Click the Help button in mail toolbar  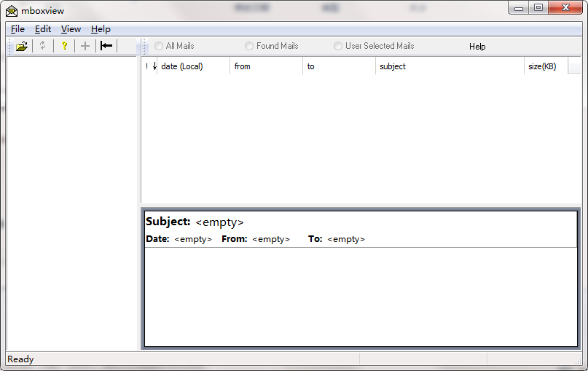point(477,47)
